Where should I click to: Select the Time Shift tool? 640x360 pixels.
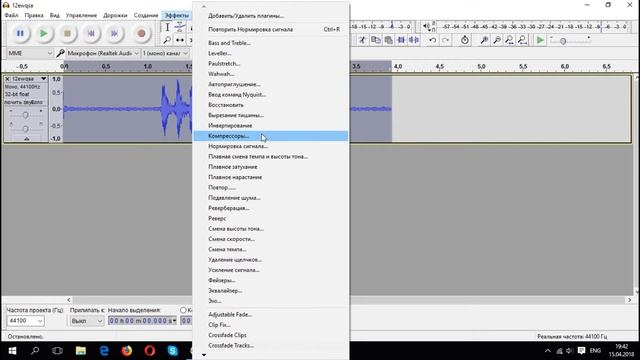[180, 40]
